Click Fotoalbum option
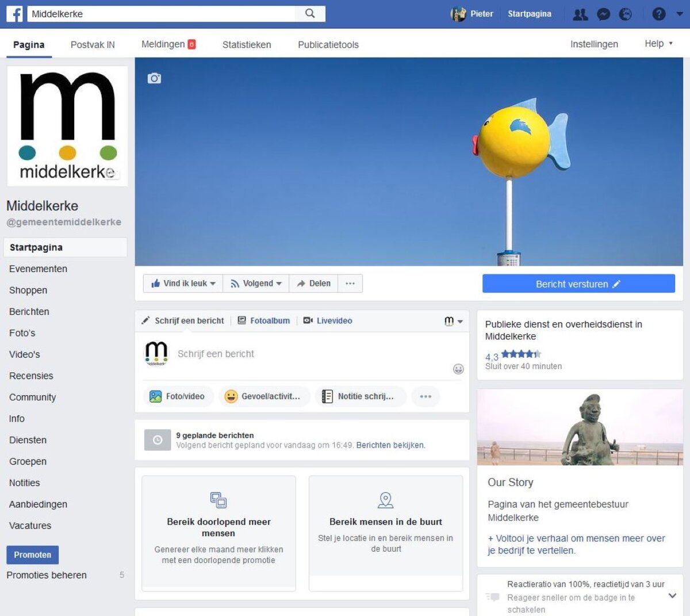The width and height of the screenshot is (690, 616). click(264, 321)
